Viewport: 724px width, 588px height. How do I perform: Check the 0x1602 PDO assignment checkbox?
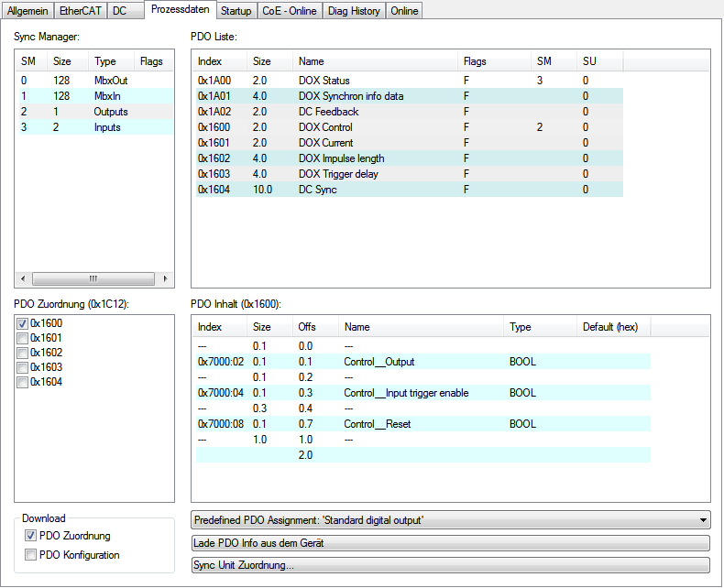tap(22, 354)
